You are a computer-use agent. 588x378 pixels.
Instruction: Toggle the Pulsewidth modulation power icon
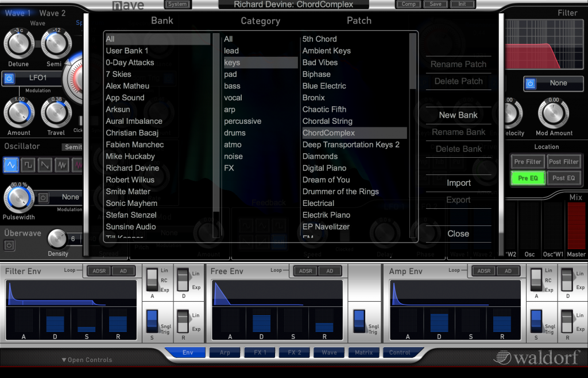[43, 197]
